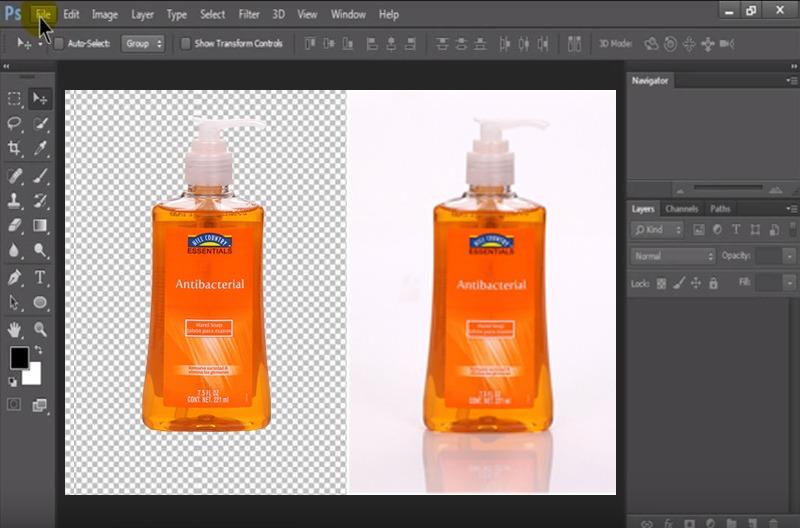Select the Dodge tool

[40, 250]
